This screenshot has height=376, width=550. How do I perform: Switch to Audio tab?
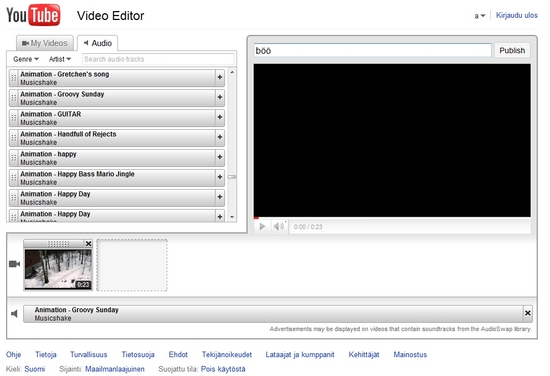click(x=98, y=43)
